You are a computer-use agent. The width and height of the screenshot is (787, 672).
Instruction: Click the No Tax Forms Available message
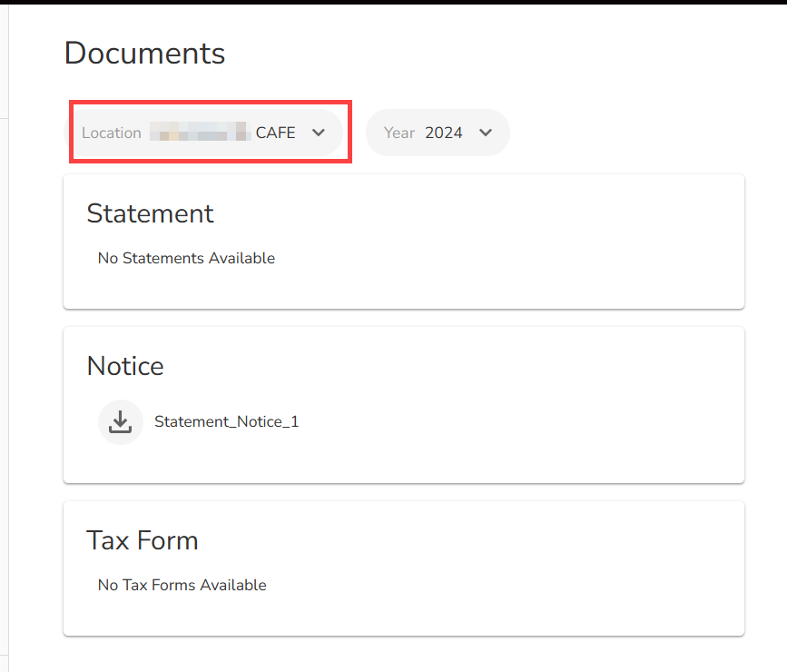coord(182,585)
